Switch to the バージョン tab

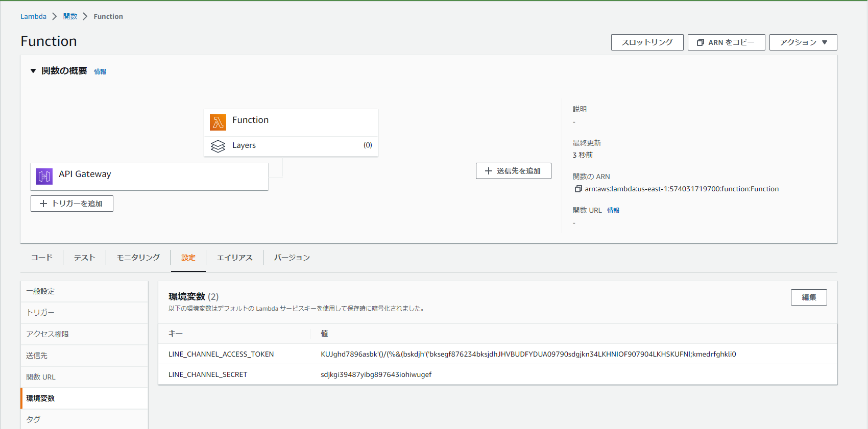coord(292,258)
